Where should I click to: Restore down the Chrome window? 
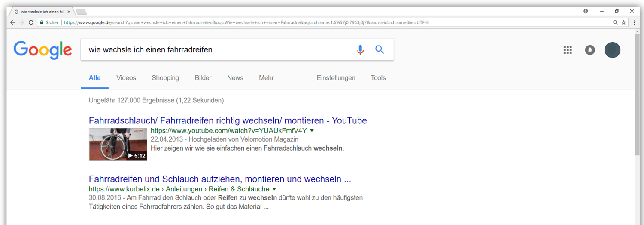tap(617, 11)
